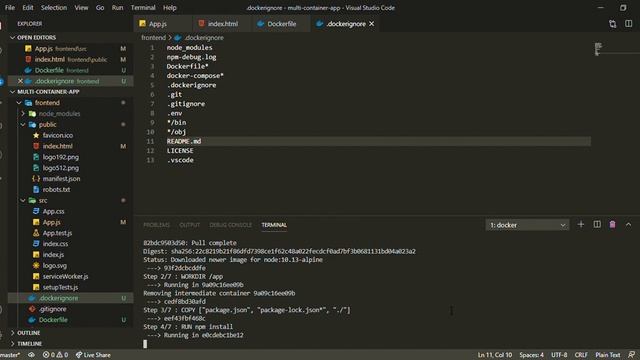Switch to the Debug Console tab

[231, 225]
